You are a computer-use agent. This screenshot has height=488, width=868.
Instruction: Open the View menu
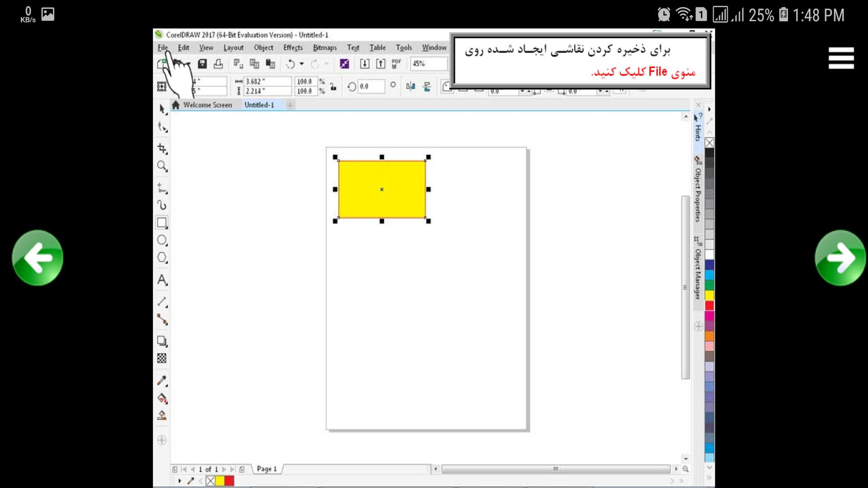pyautogui.click(x=206, y=47)
